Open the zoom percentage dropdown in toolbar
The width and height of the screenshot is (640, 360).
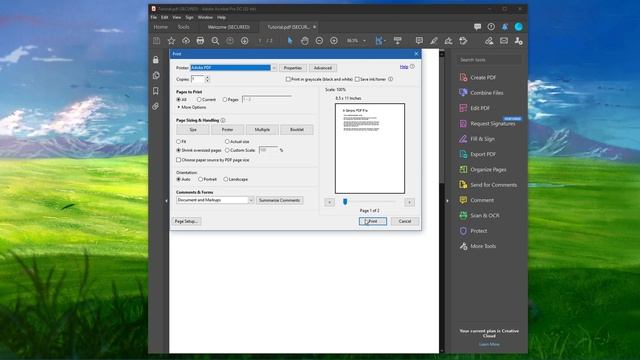[x=364, y=41]
